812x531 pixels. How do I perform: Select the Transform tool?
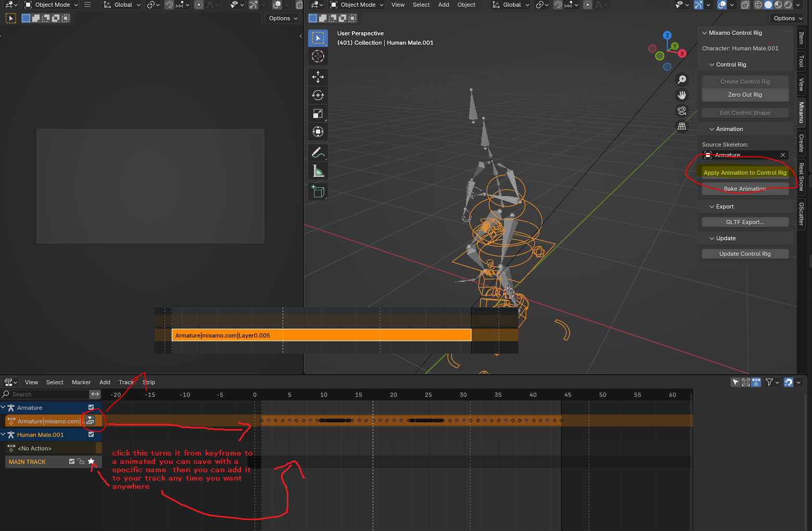318,132
